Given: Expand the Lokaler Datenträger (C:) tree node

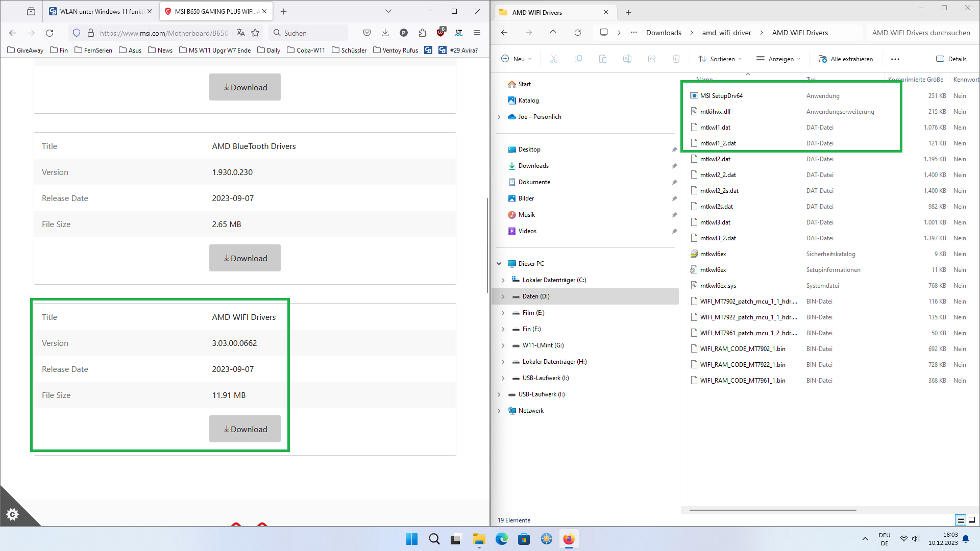Looking at the screenshot, I should pos(503,280).
